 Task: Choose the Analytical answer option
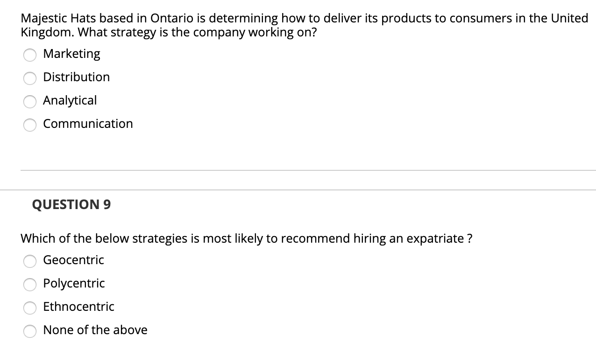(29, 101)
